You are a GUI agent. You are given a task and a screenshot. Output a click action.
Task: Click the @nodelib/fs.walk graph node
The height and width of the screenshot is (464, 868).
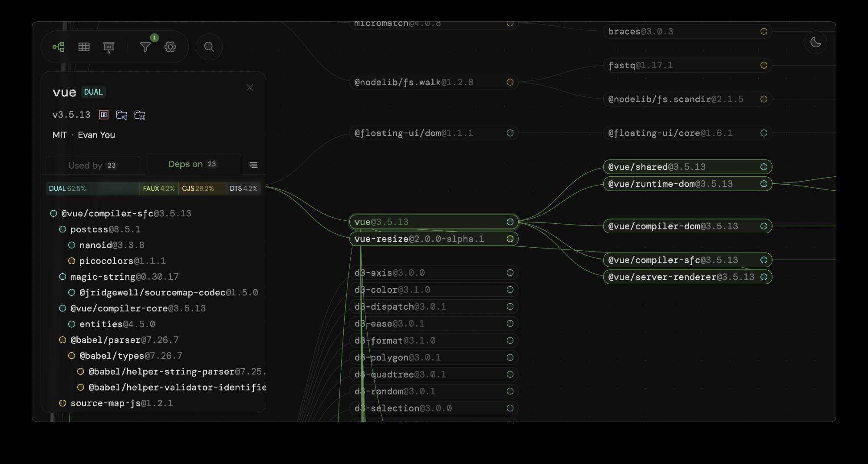434,82
